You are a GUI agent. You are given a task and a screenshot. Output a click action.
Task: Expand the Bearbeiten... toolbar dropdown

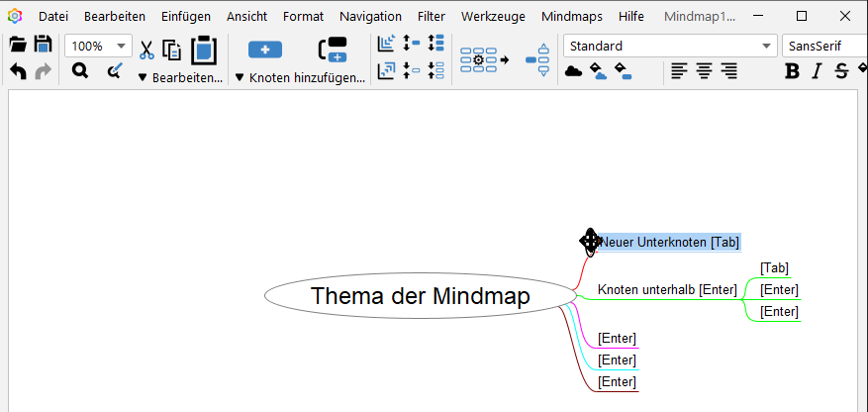coord(180,78)
